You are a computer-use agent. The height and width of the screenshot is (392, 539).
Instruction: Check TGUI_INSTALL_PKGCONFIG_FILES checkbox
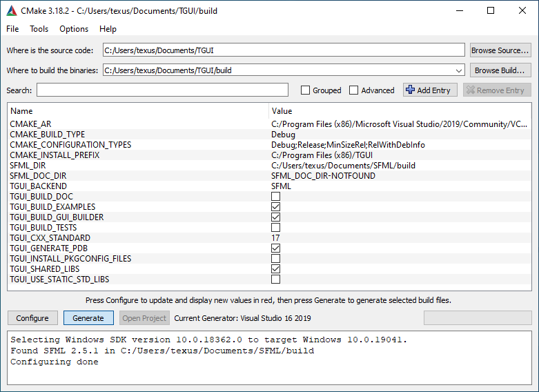point(275,258)
